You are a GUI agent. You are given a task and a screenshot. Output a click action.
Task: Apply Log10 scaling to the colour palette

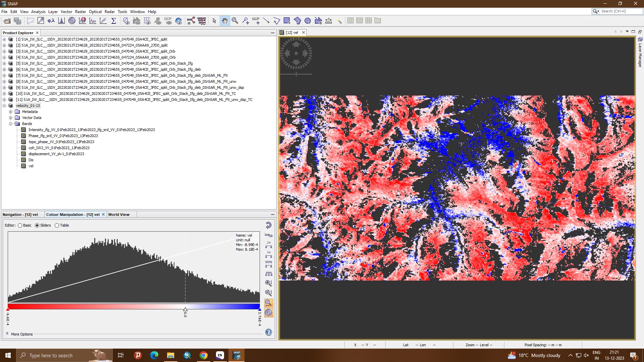pyautogui.click(x=268, y=235)
